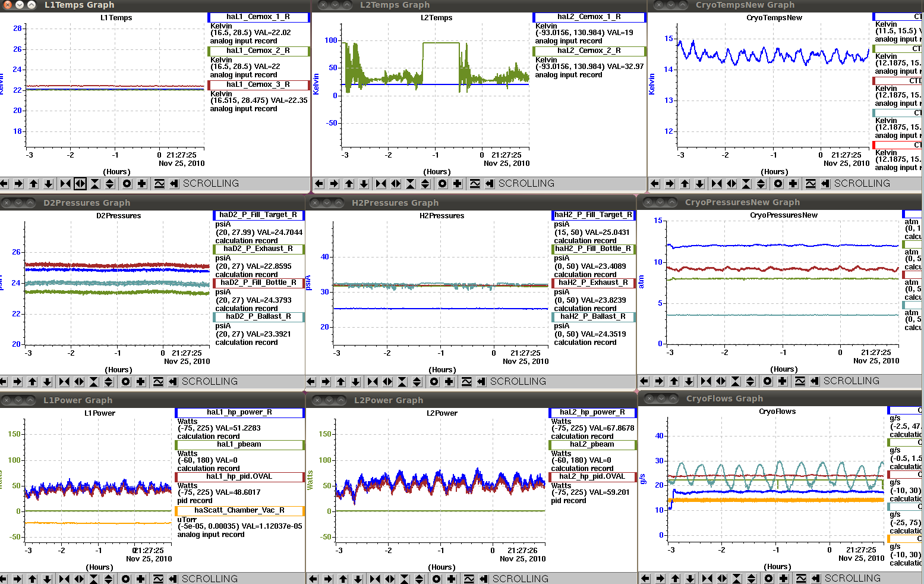Focus the L2Power Graph title bar
Screen dimensions: 924x584
(x=471, y=400)
